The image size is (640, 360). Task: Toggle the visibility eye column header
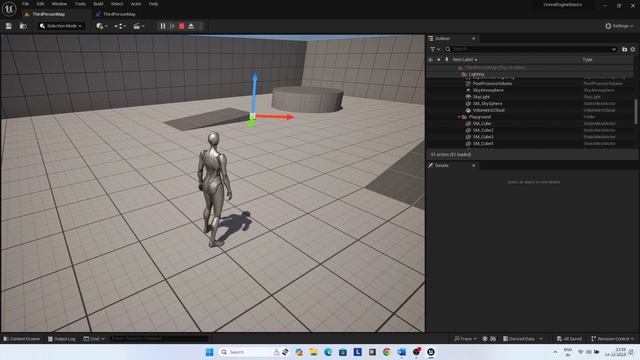[x=430, y=60]
